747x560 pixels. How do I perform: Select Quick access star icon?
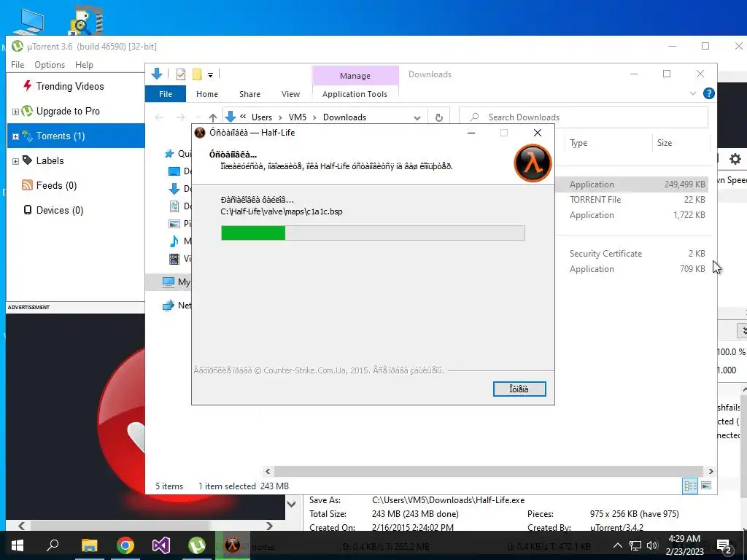click(x=169, y=153)
